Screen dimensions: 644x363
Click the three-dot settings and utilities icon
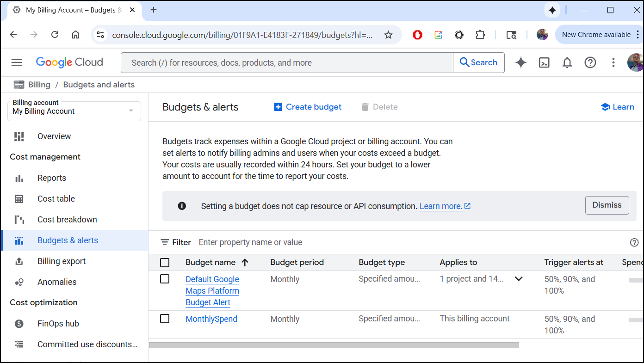click(613, 62)
